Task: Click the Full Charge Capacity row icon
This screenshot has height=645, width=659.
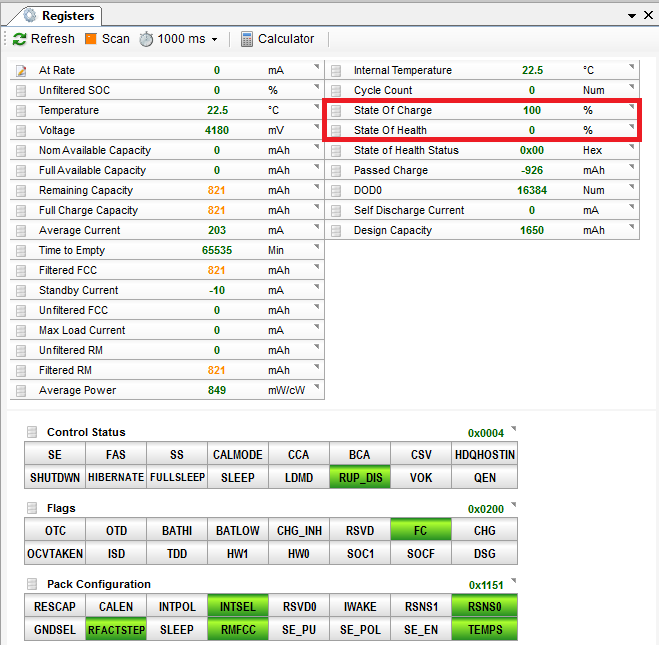Action: tap(21, 211)
